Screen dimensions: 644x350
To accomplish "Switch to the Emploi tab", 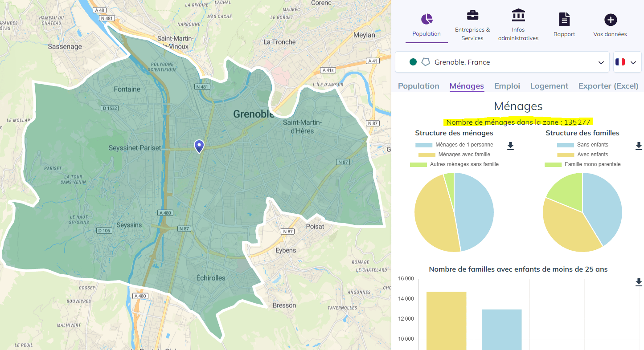I will click(x=507, y=85).
